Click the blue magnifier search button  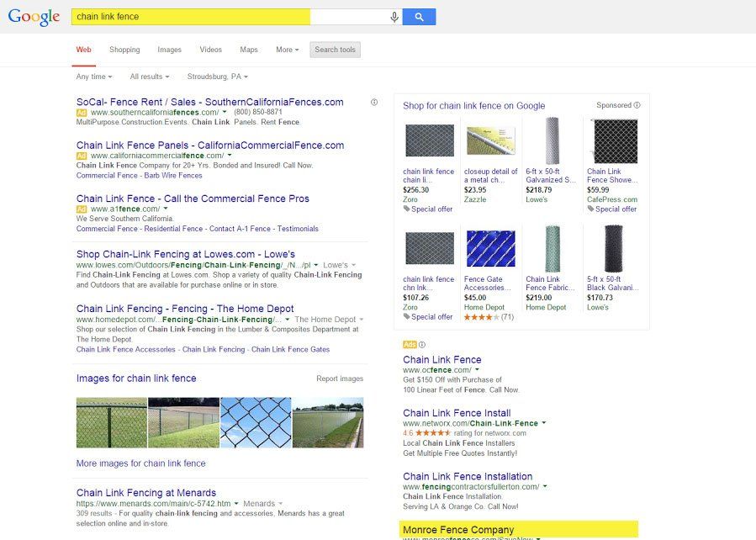click(419, 17)
